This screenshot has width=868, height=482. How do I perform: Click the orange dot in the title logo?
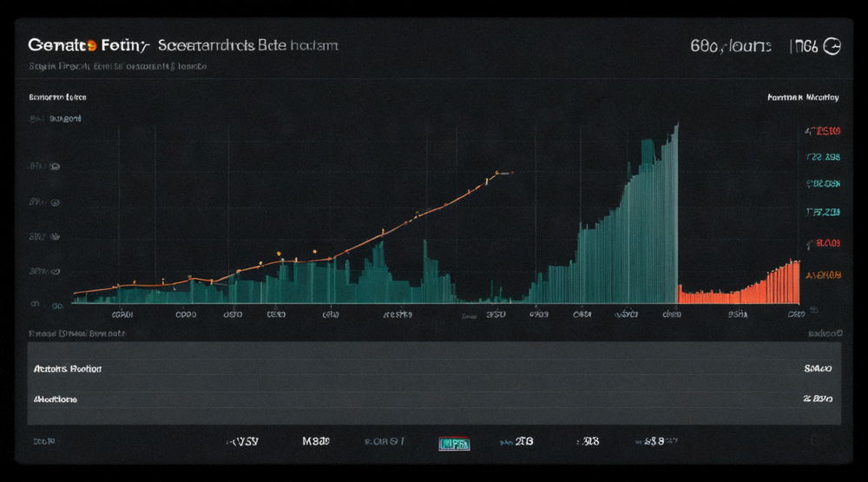[91, 45]
